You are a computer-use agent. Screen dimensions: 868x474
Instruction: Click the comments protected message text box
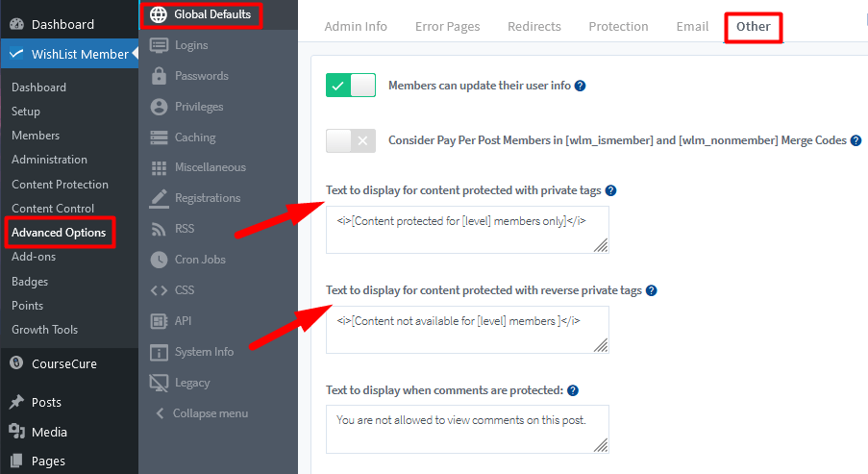[x=466, y=429]
